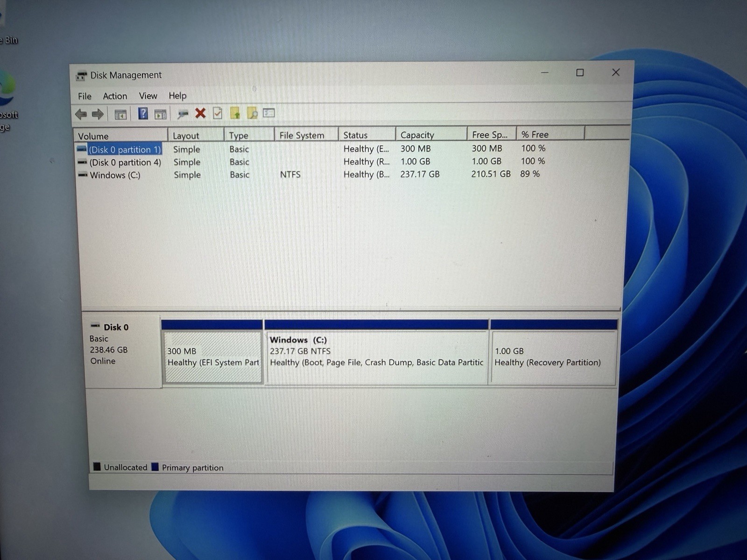Click the settings list view toolbar icon
The width and height of the screenshot is (747, 560).
click(269, 112)
